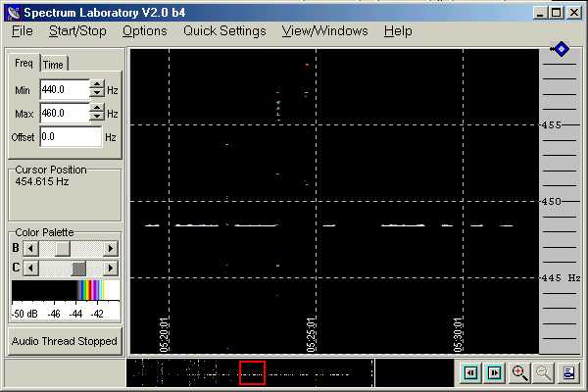Click right arrow of B brightness slider
Screen dimensions: 588x392
[x=110, y=248]
